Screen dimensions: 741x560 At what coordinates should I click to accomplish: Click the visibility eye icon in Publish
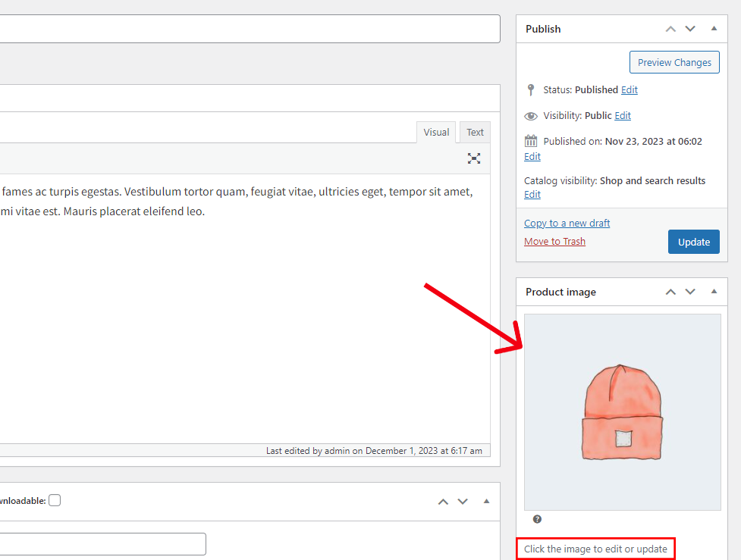[x=531, y=116]
